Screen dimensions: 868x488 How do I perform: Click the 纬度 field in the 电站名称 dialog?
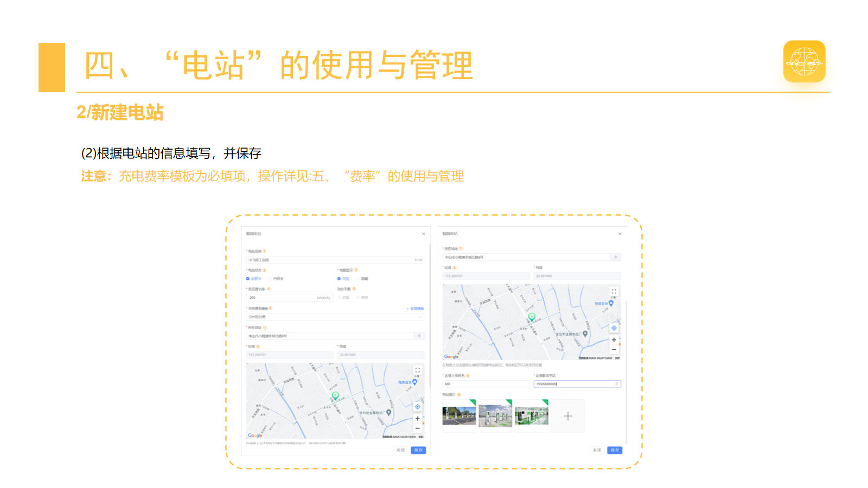(381, 355)
